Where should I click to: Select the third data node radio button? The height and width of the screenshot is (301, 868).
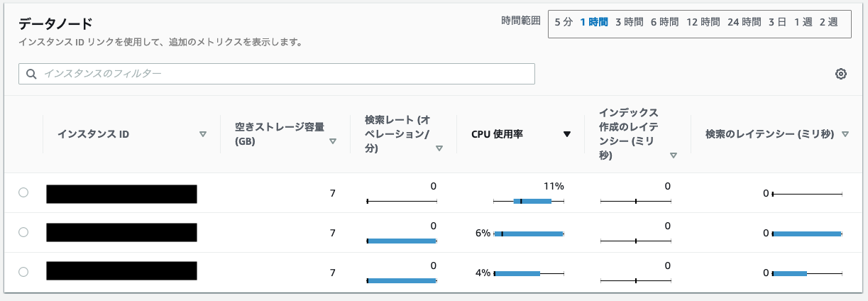click(23, 272)
